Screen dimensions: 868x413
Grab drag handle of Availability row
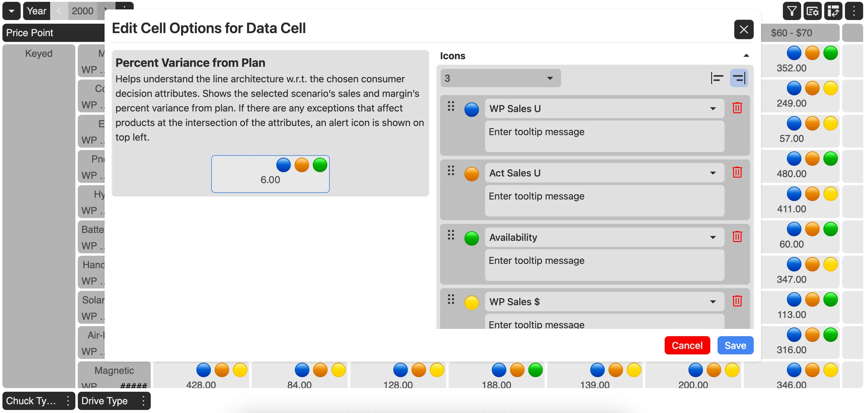451,235
